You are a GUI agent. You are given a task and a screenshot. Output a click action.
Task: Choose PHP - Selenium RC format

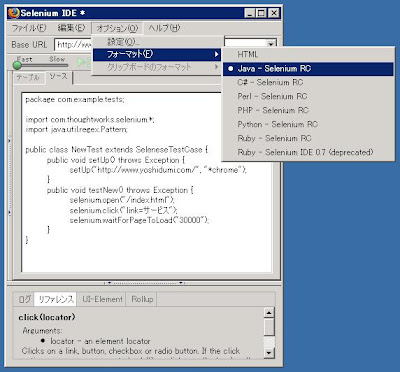308,110
